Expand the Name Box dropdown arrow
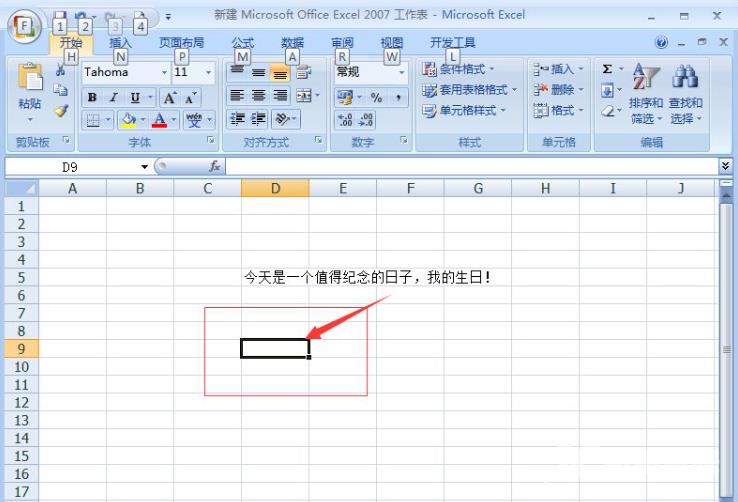The height and width of the screenshot is (502, 738). pos(144,167)
